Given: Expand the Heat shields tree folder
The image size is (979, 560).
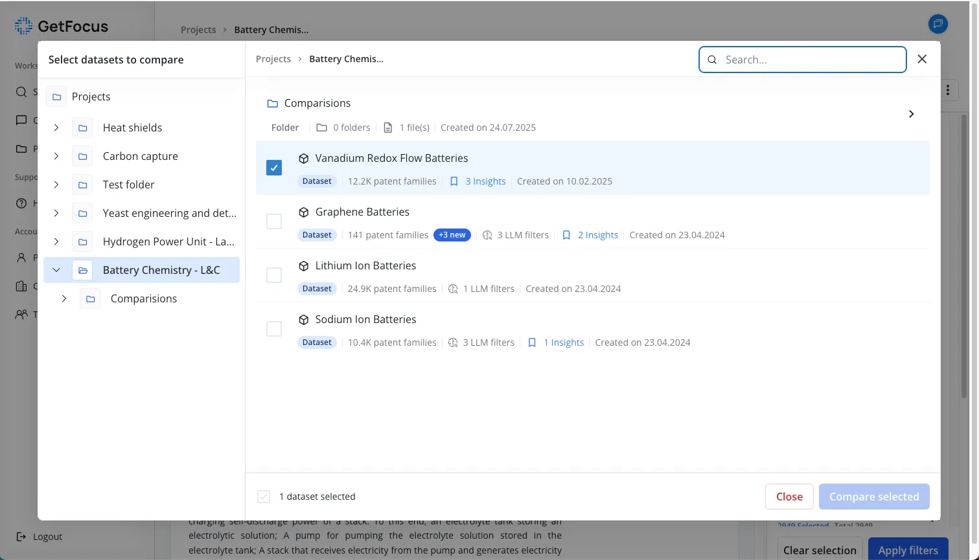Looking at the screenshot, I should [x=56, y=128].
